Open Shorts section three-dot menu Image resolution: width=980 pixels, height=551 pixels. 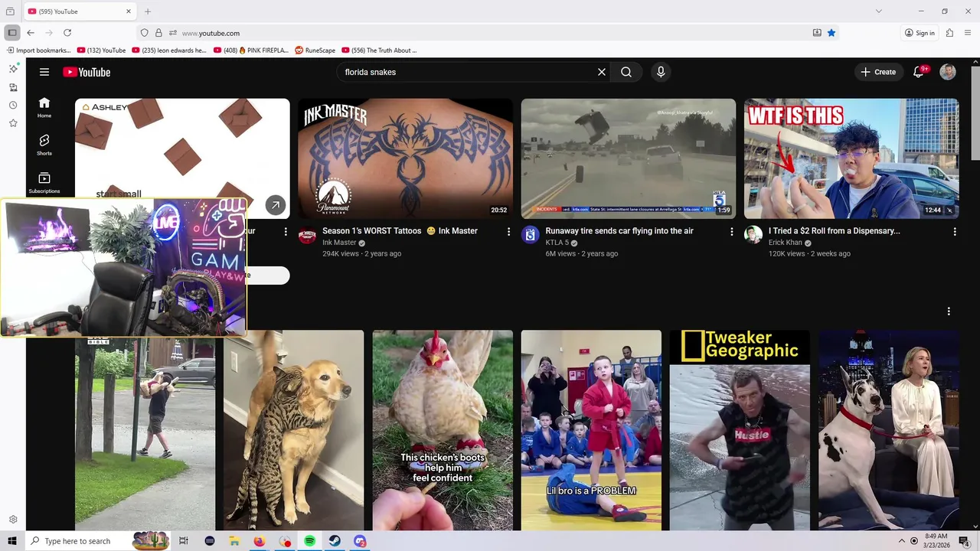click(949, 311)
